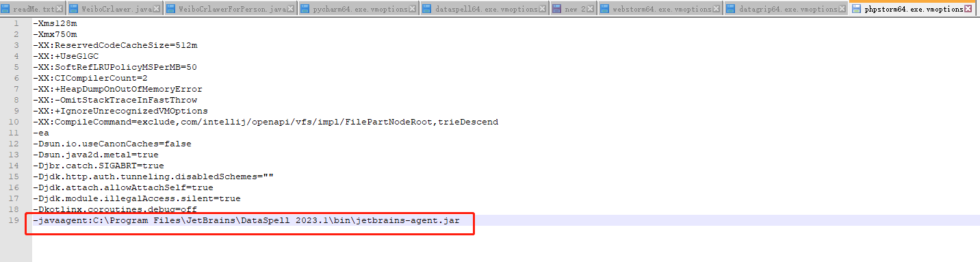The width and height of the screenshot is (980, 262).
Task: Place cursor on -XX:+UseG1GC
Action: pos(66,56)
